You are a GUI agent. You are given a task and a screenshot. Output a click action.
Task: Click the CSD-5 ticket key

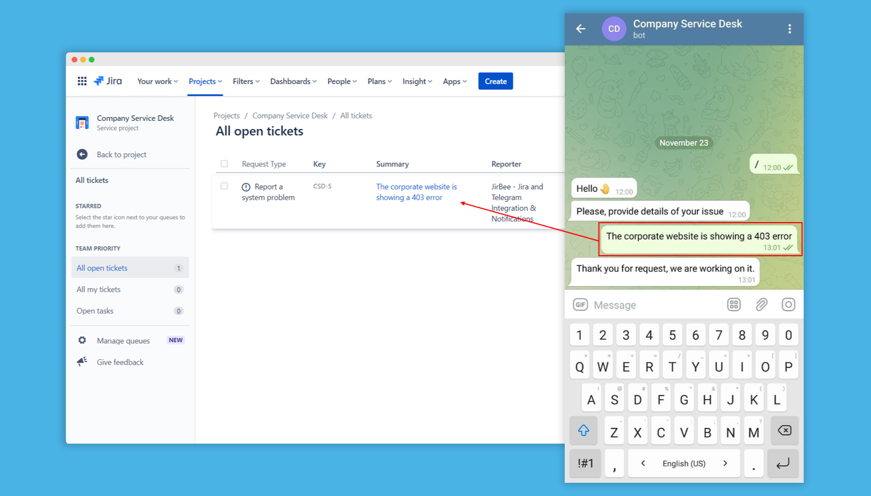(x=322, y=186)
